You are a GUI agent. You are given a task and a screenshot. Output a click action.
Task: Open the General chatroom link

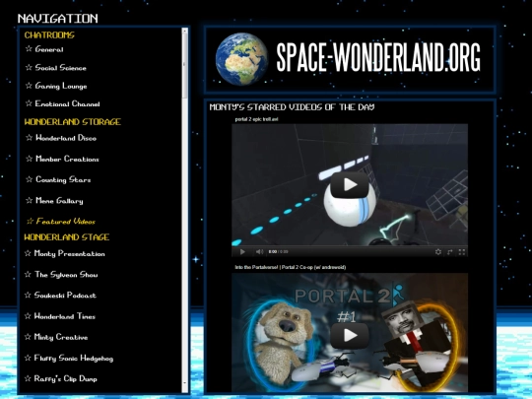49,49
